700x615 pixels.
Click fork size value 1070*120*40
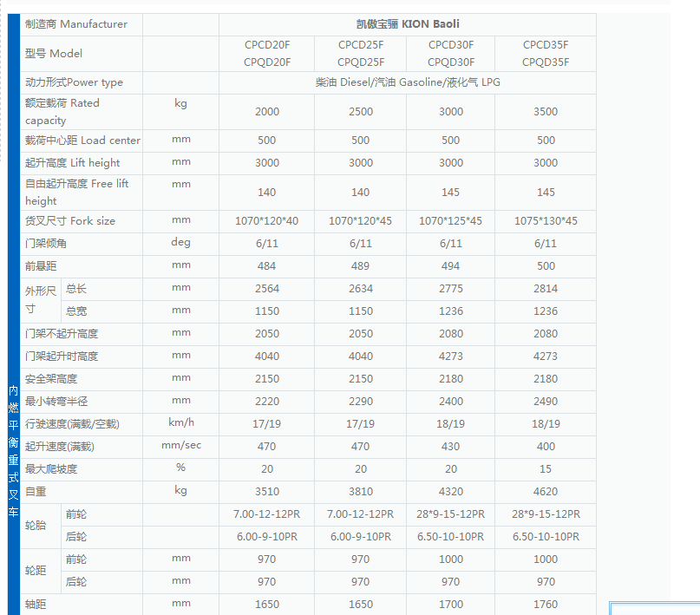(x=266, y=221)
